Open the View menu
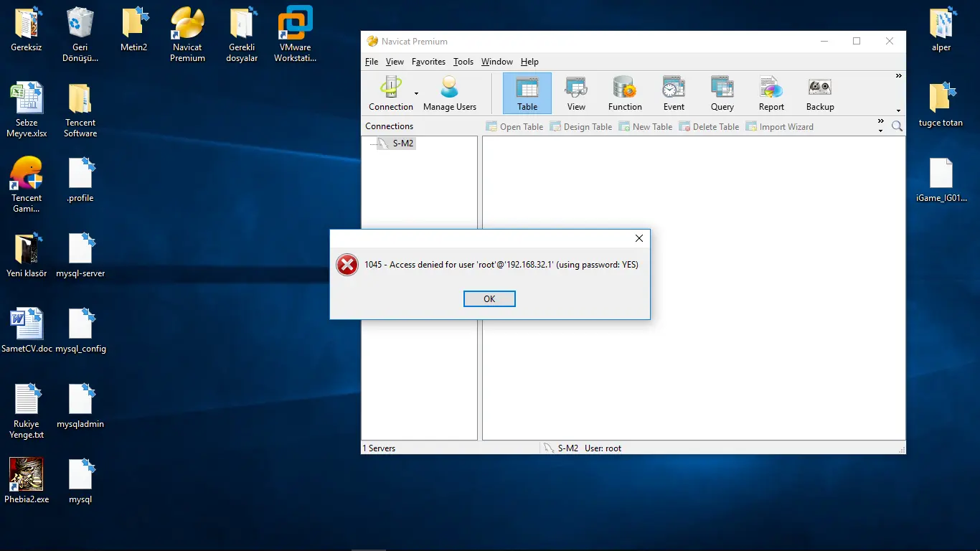Viewport: 980px width, 551px height. [395, 62]
